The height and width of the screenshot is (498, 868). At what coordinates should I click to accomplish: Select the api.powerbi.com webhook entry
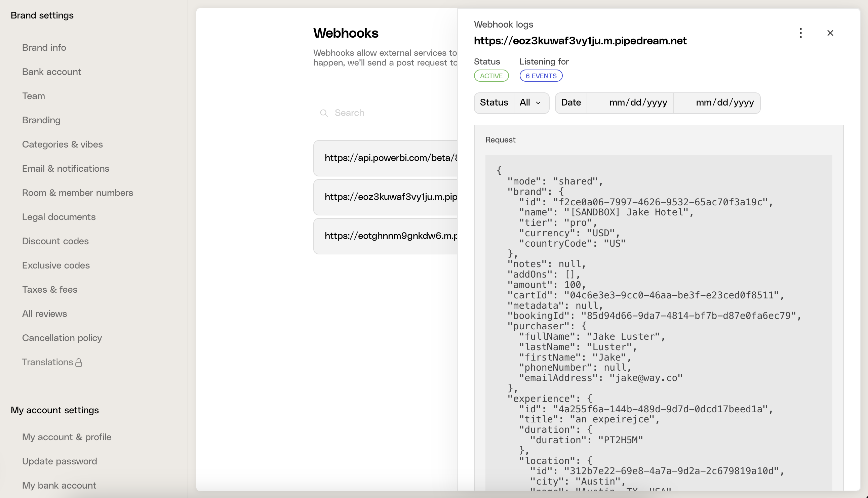tap(390, 158)
